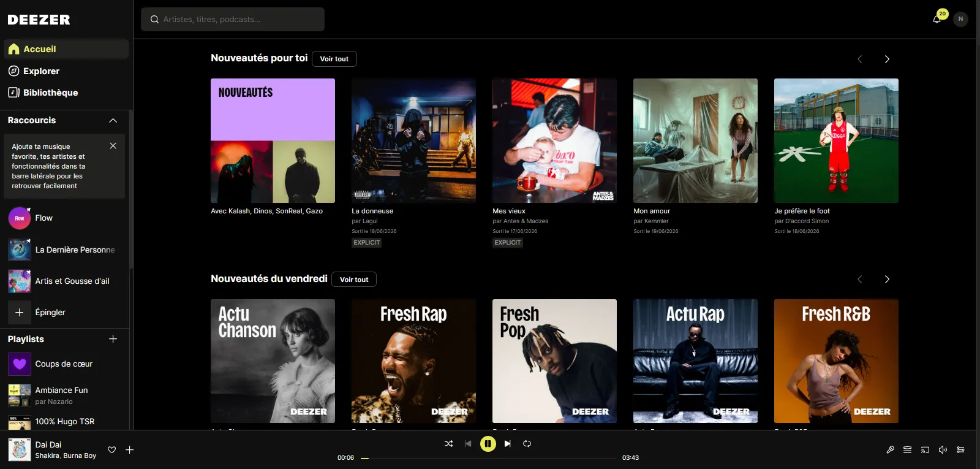Next page of Nouveautés pour toi
980x469 pixels.
coord(887,59)
